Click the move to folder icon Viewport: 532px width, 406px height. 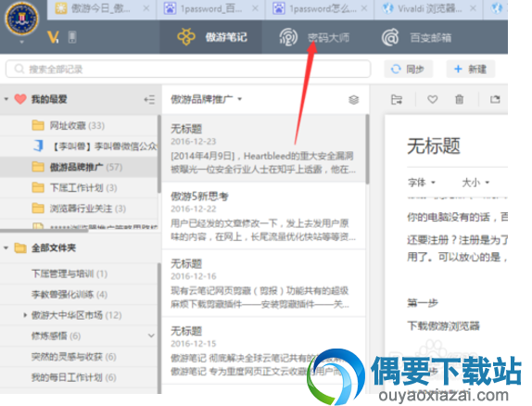click(x=397, y=99)
